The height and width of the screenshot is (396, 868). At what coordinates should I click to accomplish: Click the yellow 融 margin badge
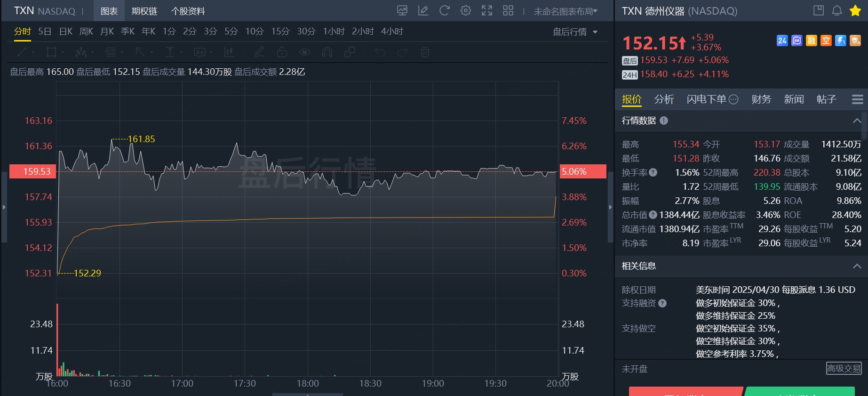tap(812, 40)
